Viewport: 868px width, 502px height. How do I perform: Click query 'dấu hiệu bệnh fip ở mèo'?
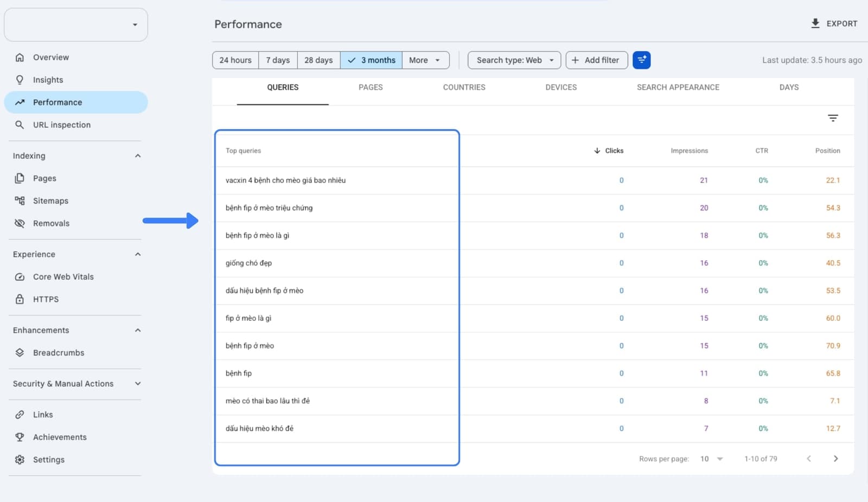point(264,291)
